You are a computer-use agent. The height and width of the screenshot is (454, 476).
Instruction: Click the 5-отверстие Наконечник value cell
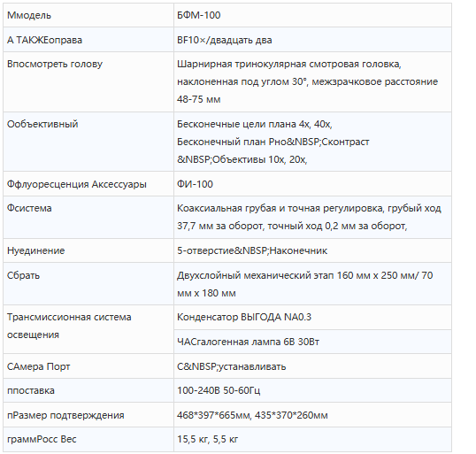[312, 250]
